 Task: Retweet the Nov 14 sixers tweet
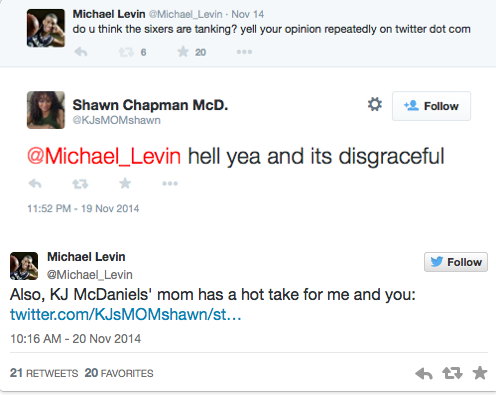(126, 52)
